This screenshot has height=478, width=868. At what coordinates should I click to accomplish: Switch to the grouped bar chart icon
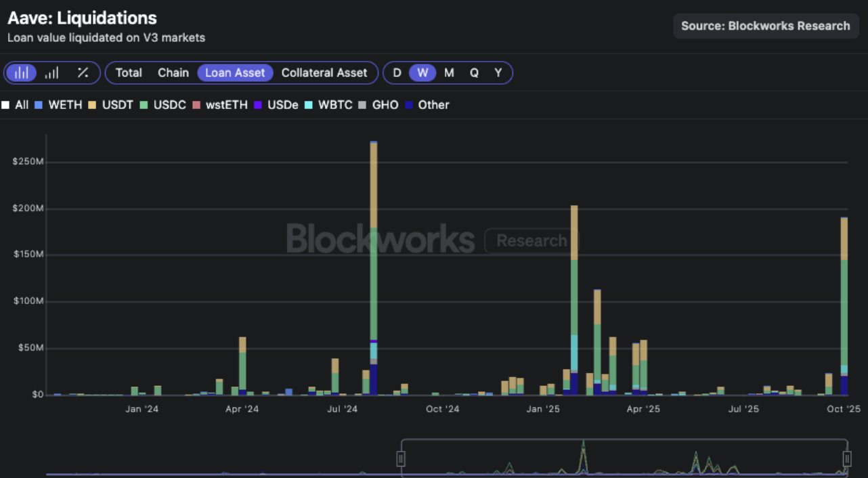(51, 72)
